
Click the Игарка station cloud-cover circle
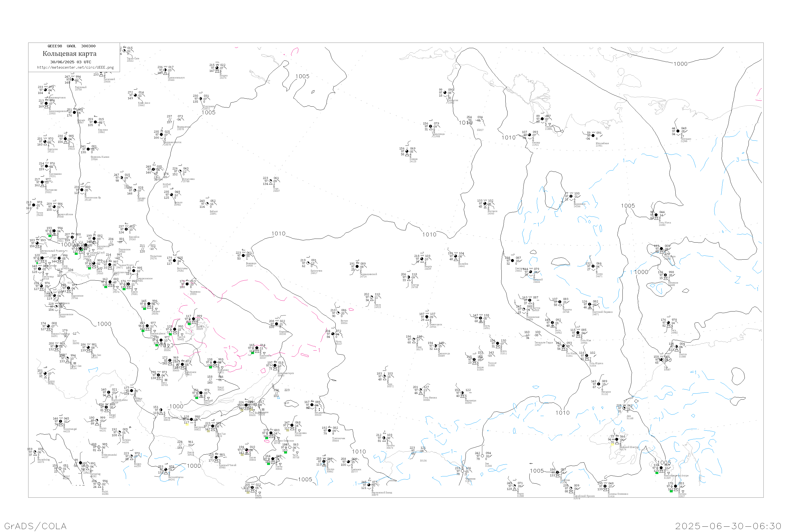(x=217, y=68)
